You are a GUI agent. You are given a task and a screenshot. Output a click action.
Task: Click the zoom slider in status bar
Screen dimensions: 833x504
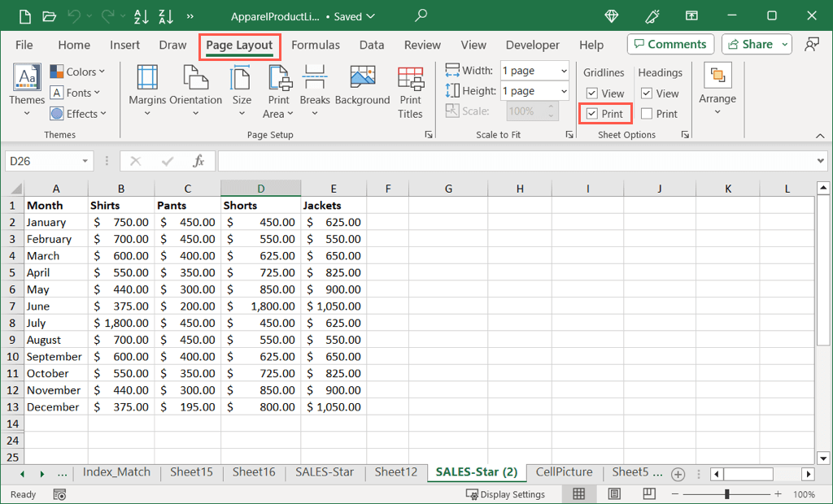pyautogui.click(x=726, y=494)
